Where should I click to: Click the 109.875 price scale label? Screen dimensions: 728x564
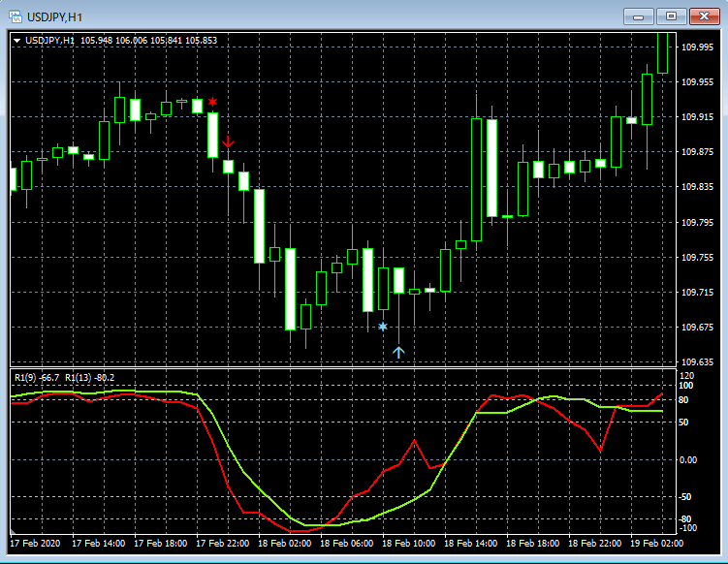click(697, 152)
